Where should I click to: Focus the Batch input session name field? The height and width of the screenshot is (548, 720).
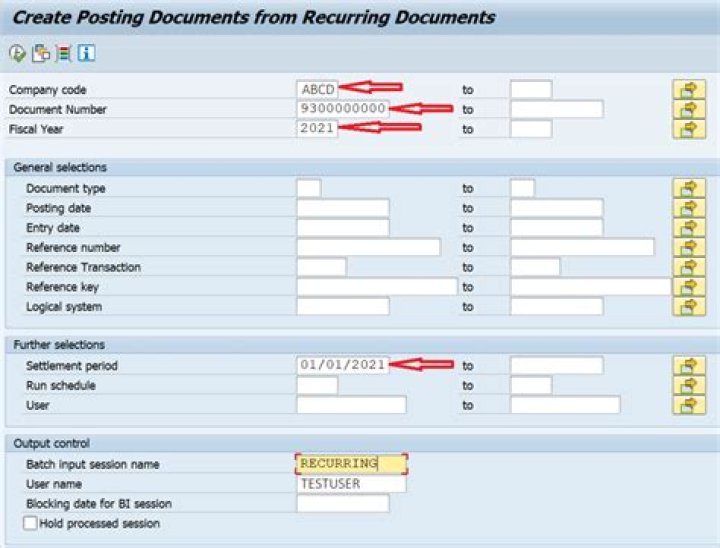351,464
